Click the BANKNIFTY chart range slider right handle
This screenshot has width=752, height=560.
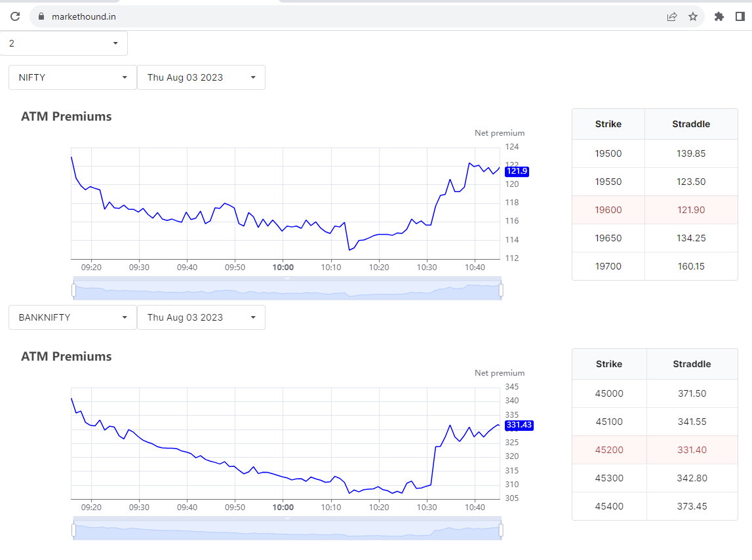click(501, 530)
